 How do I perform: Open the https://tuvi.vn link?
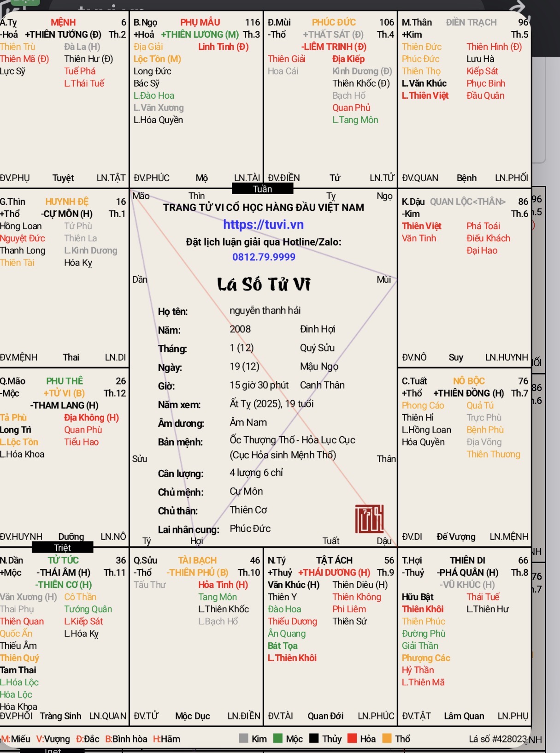click(263, 225)
